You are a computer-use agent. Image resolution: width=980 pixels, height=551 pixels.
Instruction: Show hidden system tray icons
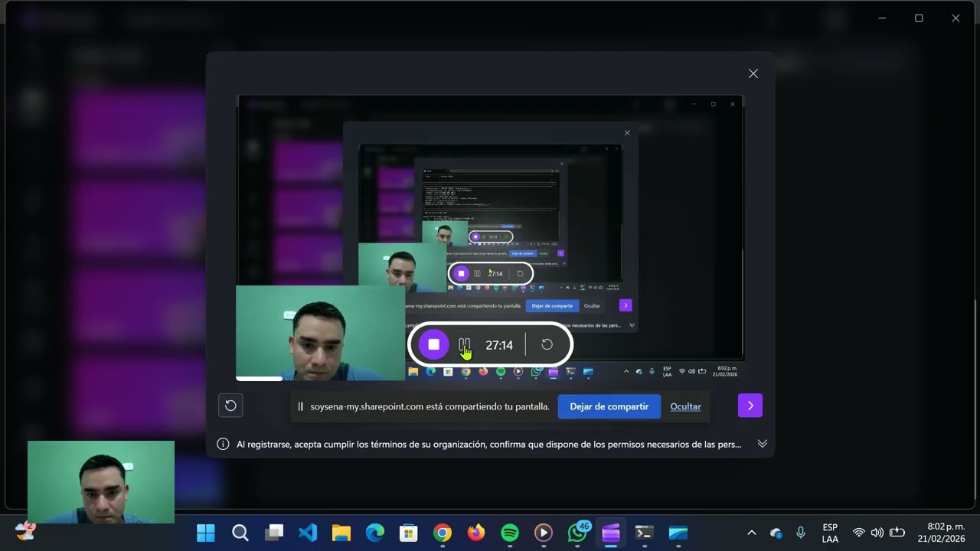(751, 533)
